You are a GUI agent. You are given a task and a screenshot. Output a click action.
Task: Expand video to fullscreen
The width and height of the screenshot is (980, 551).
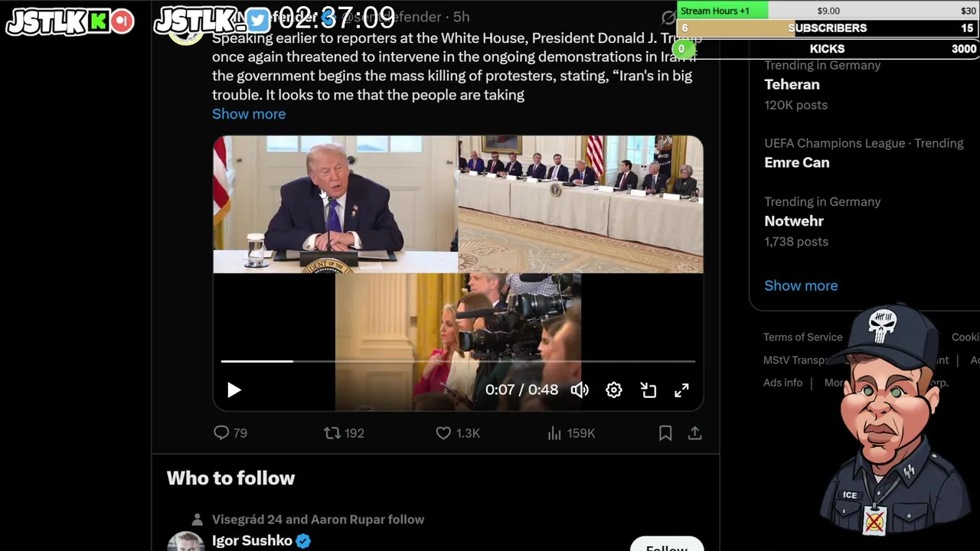pos(681,390)
